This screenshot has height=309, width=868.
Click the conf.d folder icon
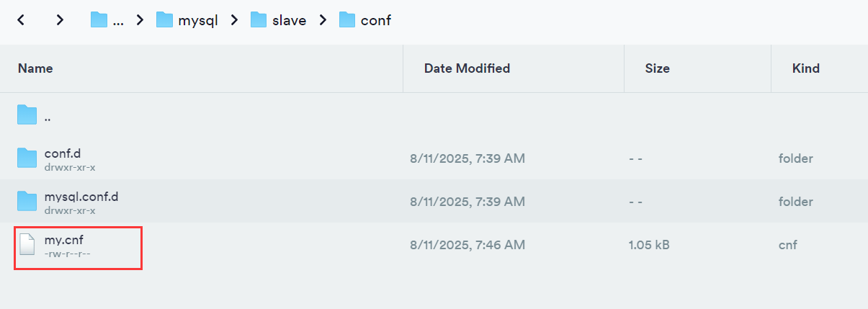coord(27,158)
